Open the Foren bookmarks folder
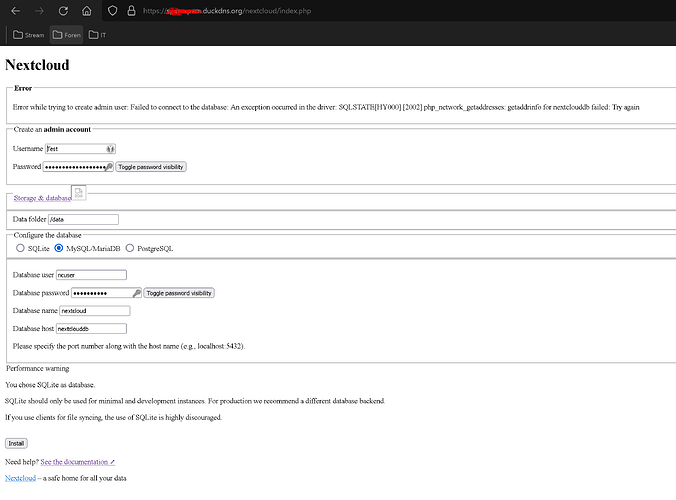 click(x=67, y=35)
